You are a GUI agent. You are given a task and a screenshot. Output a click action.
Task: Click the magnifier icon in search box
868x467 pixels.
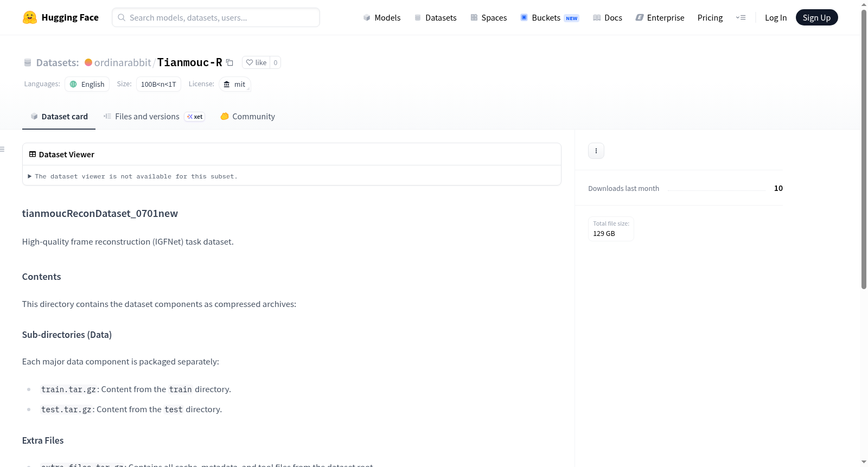pos(122,17)
